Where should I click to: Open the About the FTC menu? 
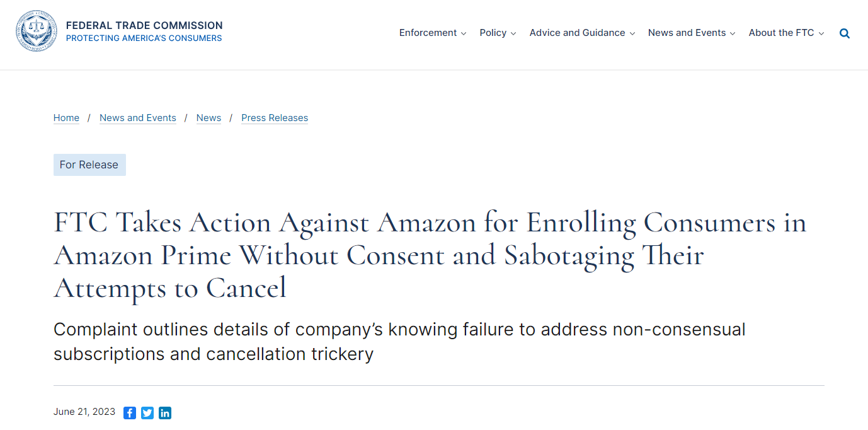[781, 33]
